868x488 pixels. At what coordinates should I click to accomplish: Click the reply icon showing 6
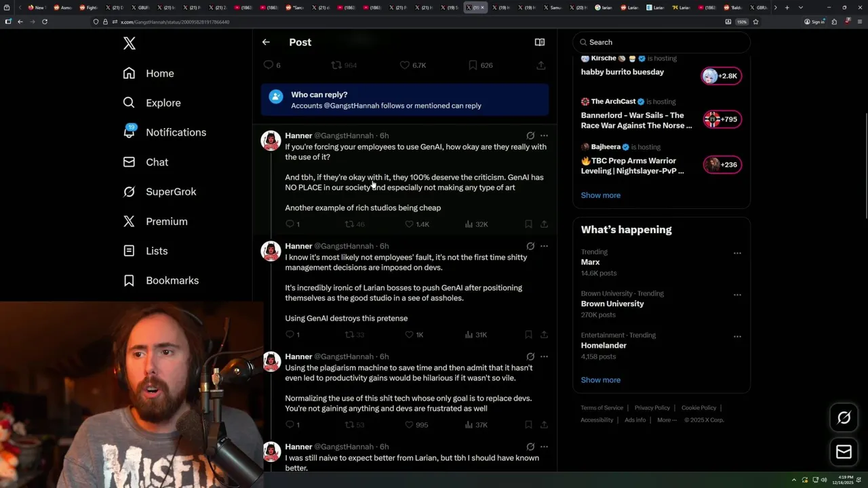[272, 65]
